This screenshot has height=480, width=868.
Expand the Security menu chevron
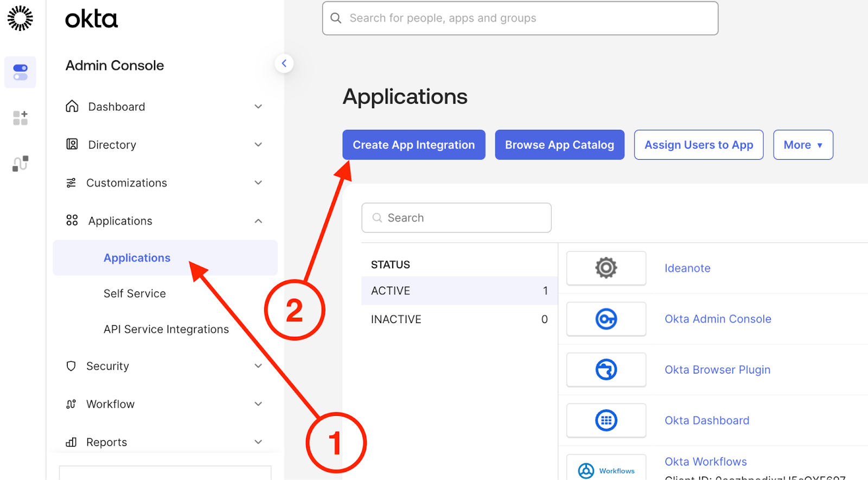click(x=258, y=366)
